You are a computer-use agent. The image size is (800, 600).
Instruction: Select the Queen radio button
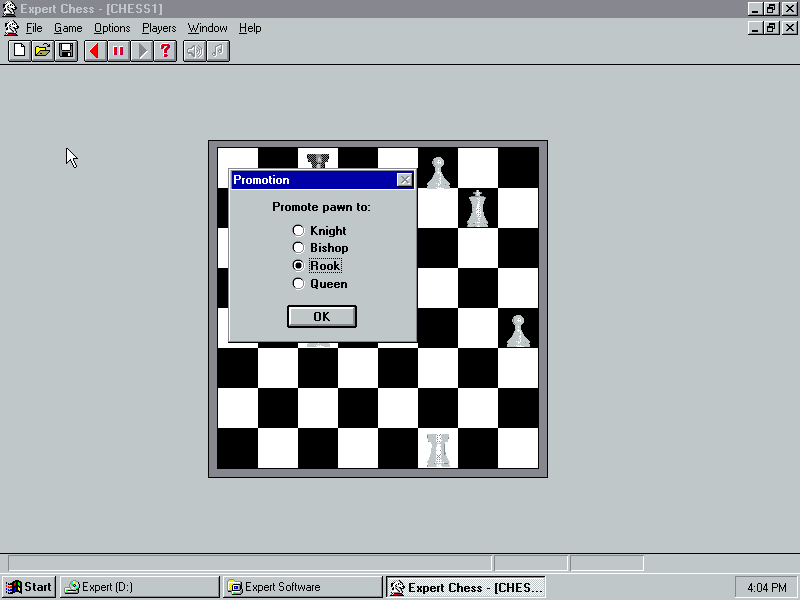tap(298, 284)
